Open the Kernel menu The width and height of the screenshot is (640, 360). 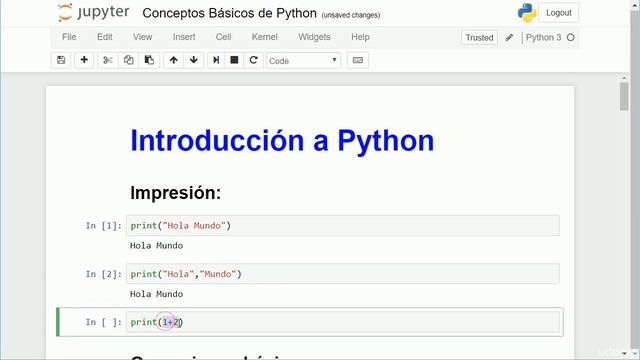click(x=264, y=37)
